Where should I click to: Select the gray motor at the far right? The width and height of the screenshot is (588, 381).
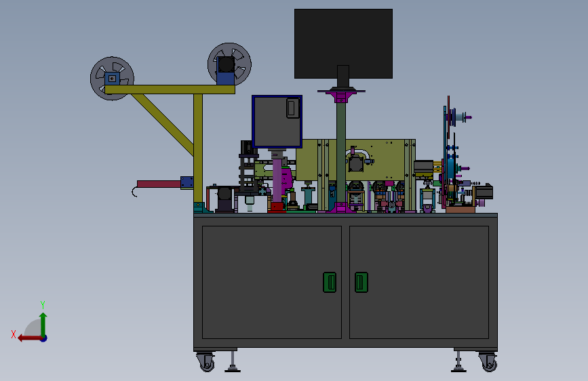484,193
